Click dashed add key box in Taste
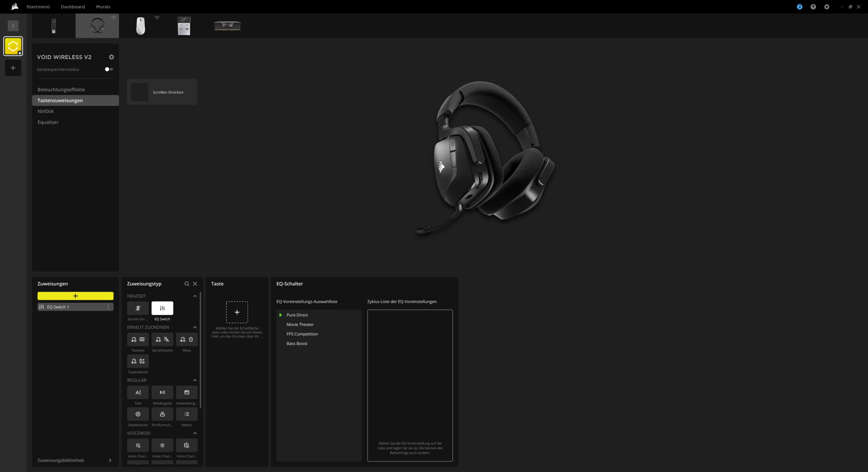 pos(237,312)
